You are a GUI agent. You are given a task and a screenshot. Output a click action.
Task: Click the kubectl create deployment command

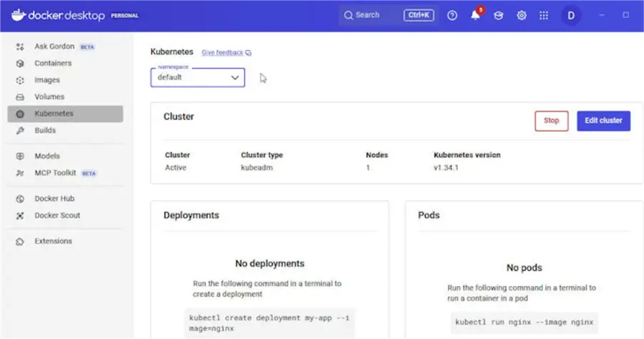(270, 323)
